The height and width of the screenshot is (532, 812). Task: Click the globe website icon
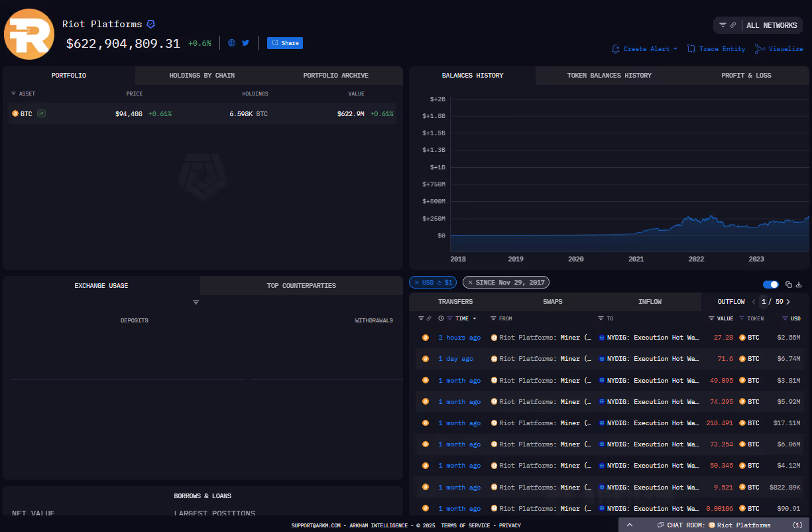point(233,42)
